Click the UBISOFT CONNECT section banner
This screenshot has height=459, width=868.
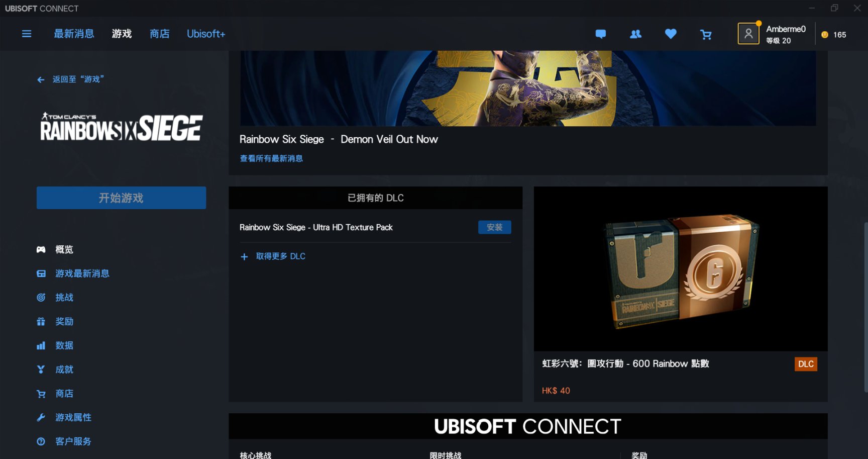[x=528, y=426]
